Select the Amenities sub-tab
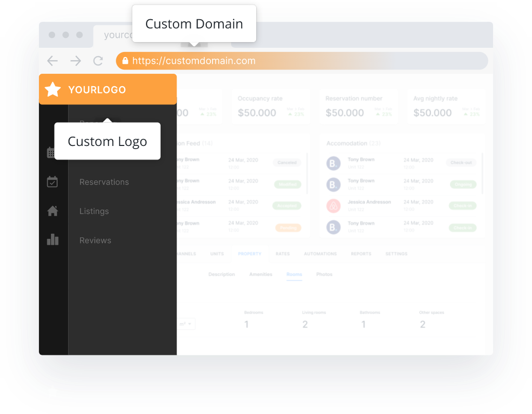 tap(261, 274)
